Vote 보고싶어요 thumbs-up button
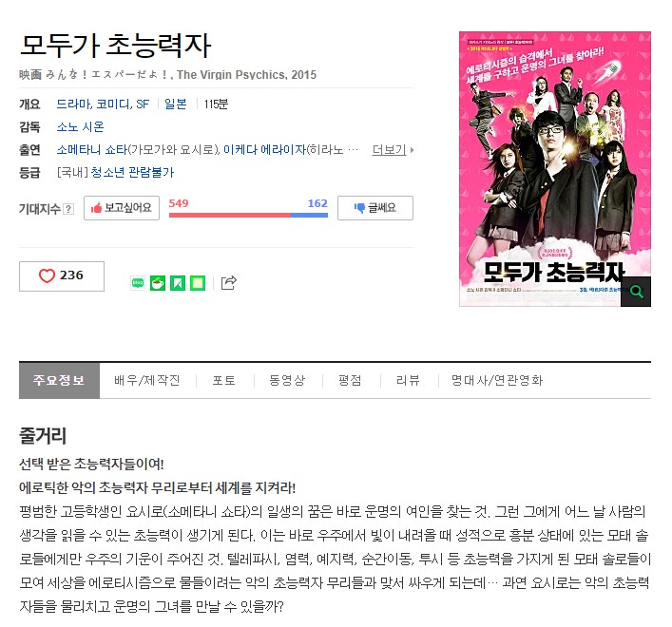 point(122,208)
